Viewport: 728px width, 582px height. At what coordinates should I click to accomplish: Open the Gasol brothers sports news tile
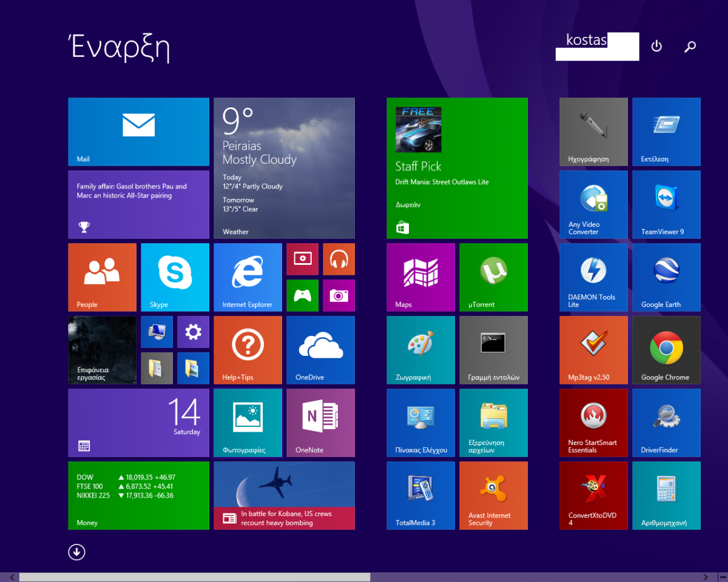pyautogui.click(x=138, y=204)
